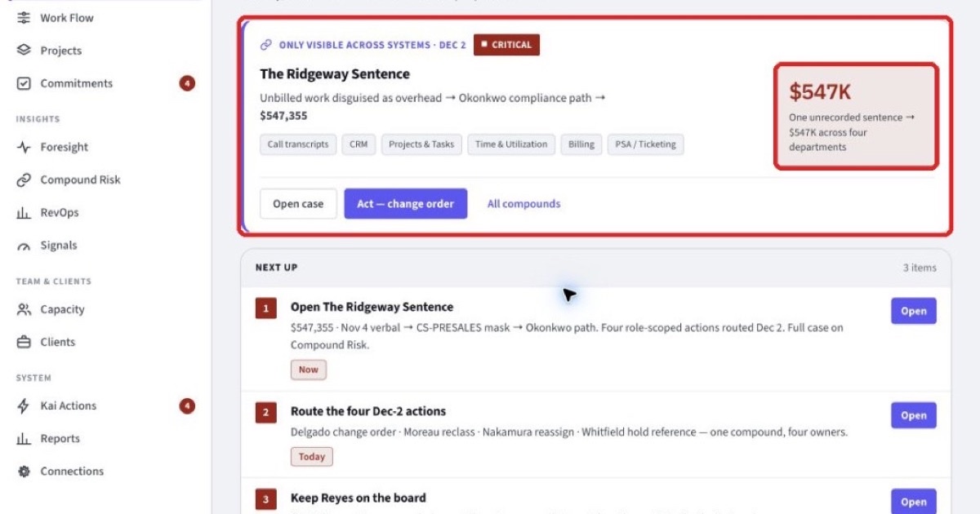Follow the All compounds link
Screen dimensions: 980x514
(523, 204)
